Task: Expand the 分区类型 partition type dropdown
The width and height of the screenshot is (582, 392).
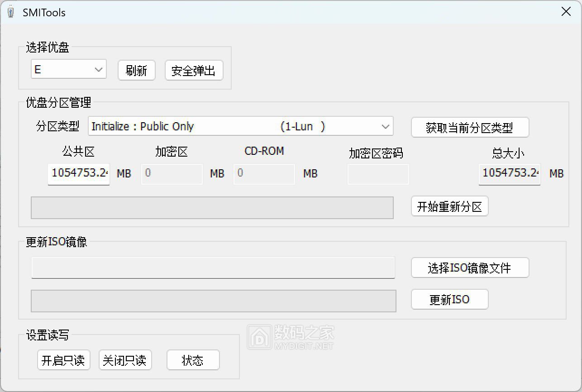Action: click(240, 127)
